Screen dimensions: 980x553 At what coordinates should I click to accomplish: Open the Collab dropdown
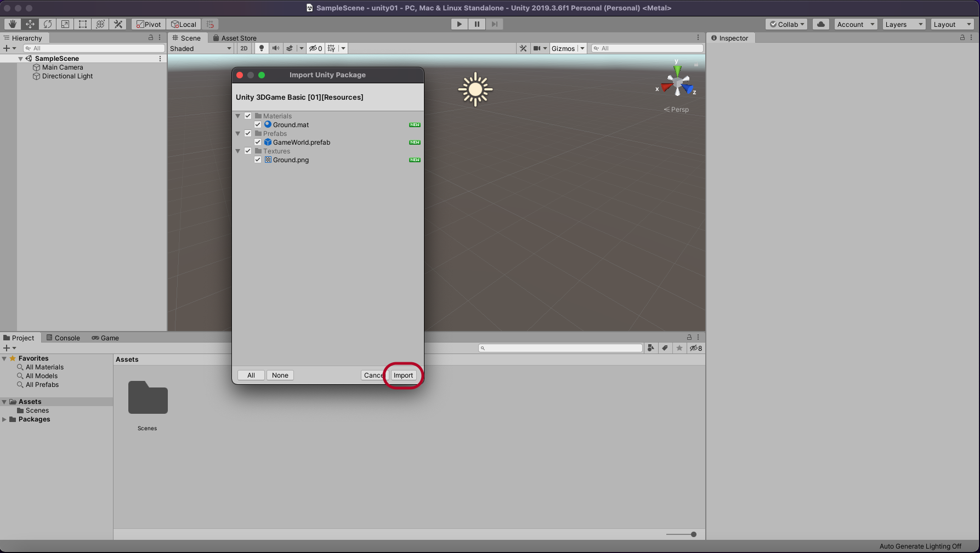click(787, 24)
